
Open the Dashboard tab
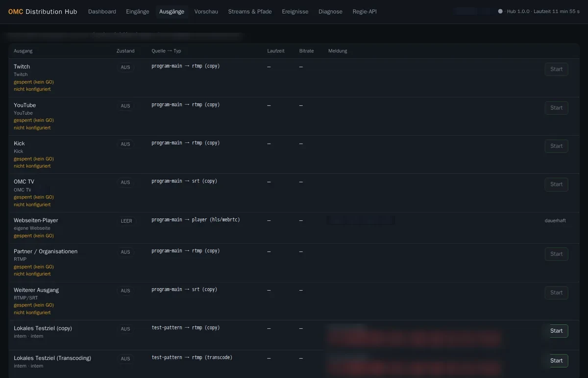coord(102,11)
